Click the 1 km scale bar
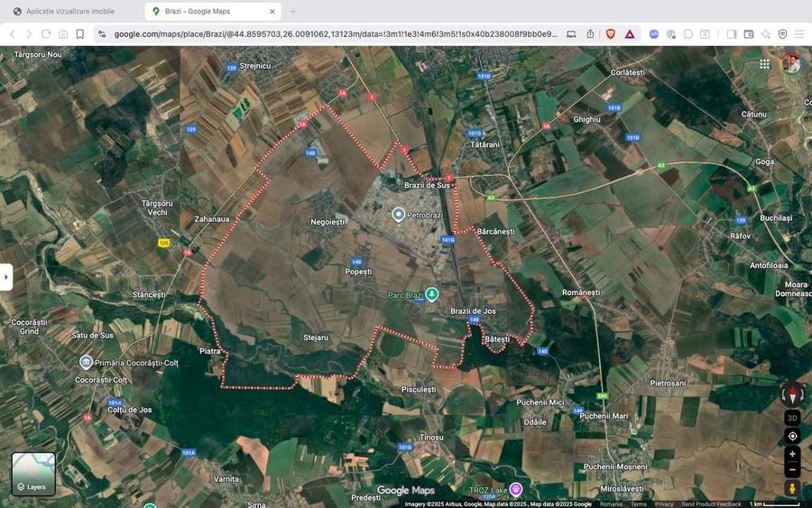812x508 pixels. coord(775,503)
